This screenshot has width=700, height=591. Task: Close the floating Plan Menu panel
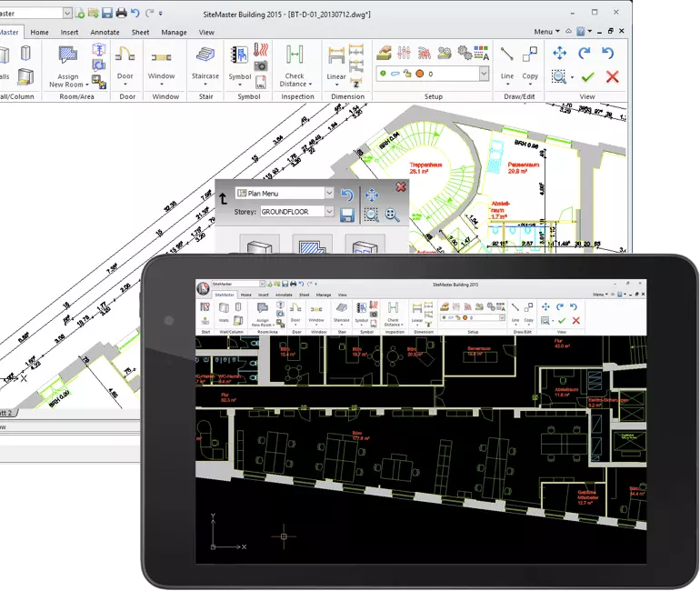(x=401, y=186)
